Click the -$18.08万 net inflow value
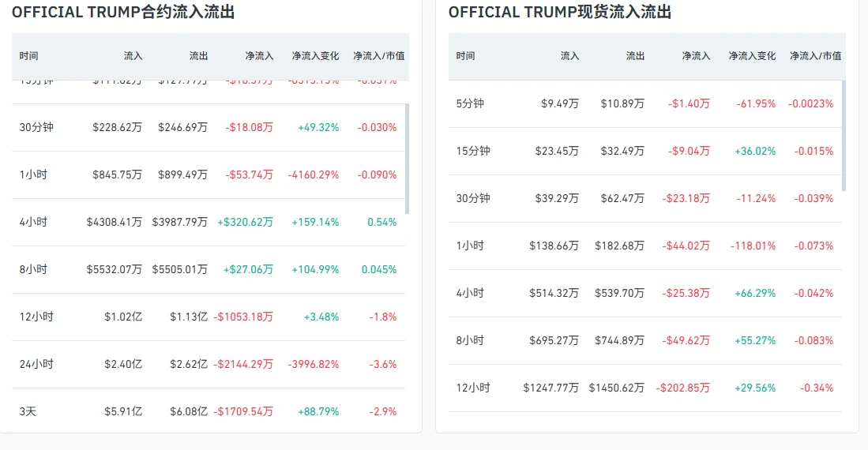This screenshot has height=450, width=868. [x=249, y=127]
